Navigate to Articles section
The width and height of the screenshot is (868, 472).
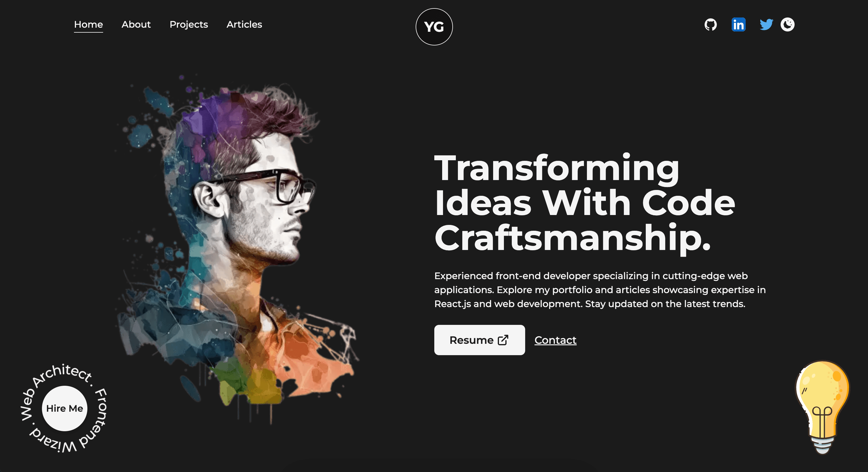[x=244, y=24]
